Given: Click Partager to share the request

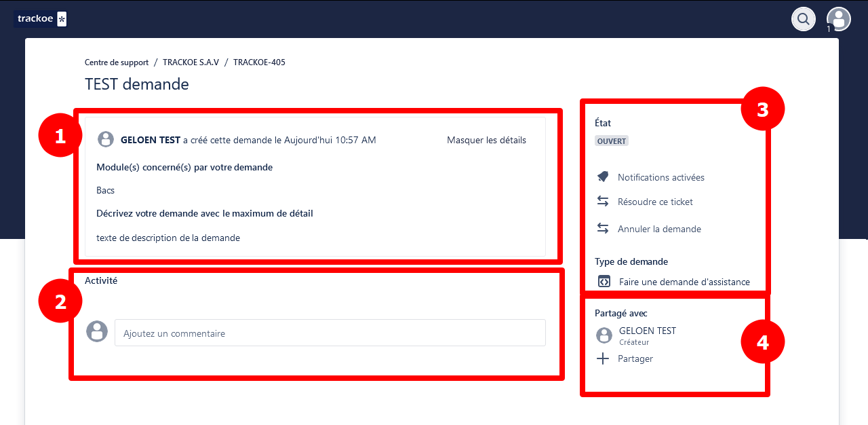Looking at the screenshot, I should (635, 358).
